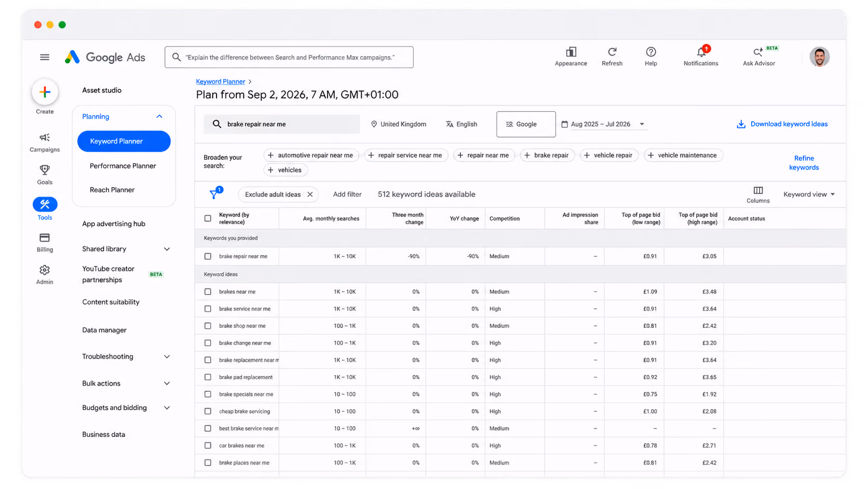Expand Budgets and bidding section
The image size is (868, 489).
(x=167, y=408)
